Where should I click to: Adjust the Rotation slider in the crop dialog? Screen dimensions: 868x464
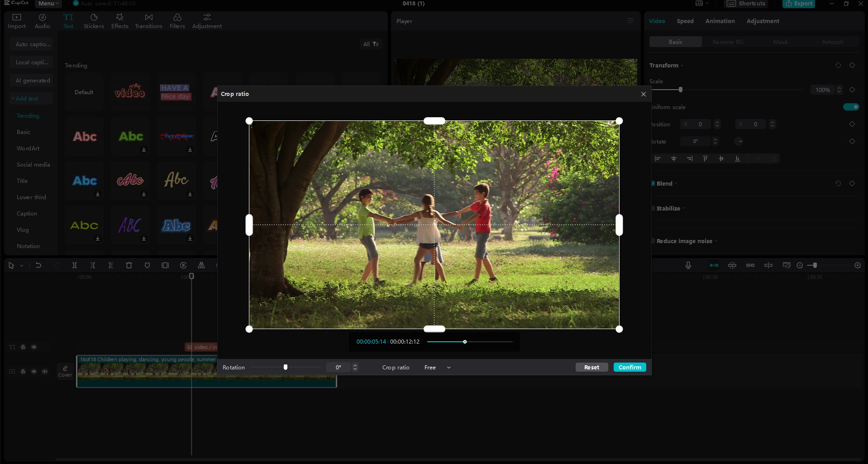point(285,367)
